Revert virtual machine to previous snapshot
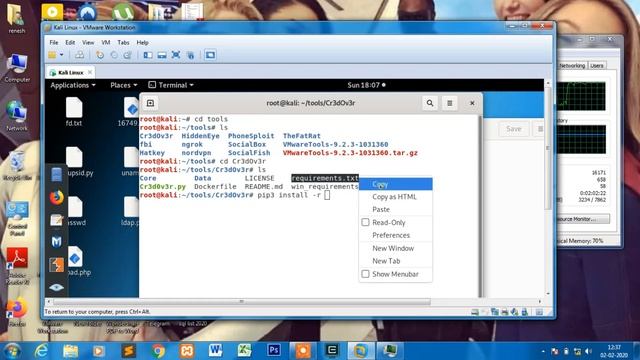The image size is (640, 360). coord(113,55)
